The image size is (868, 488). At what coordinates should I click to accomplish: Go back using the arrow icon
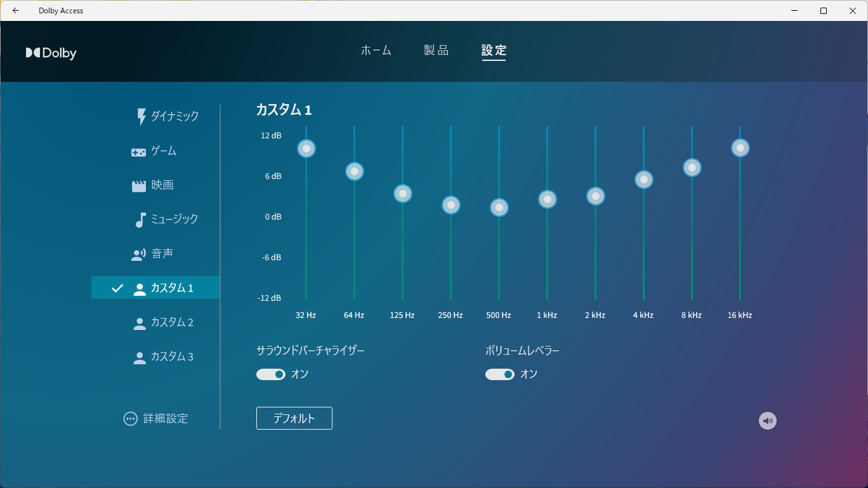coord(16,11)
